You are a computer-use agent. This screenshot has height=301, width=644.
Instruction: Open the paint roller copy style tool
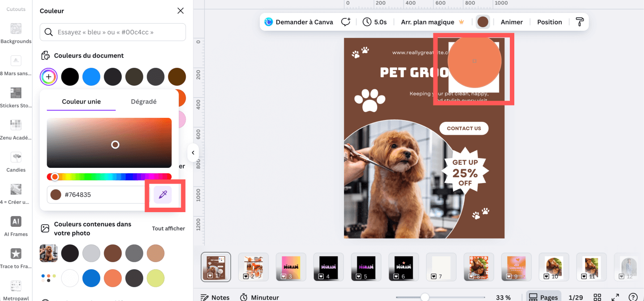pos(580,21)
